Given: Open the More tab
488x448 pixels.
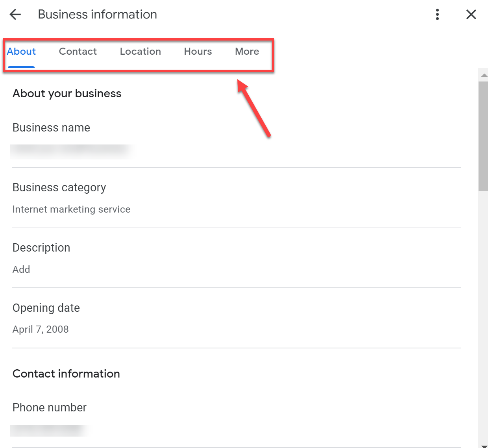Looking at the screenshot, I should (247, 52).
